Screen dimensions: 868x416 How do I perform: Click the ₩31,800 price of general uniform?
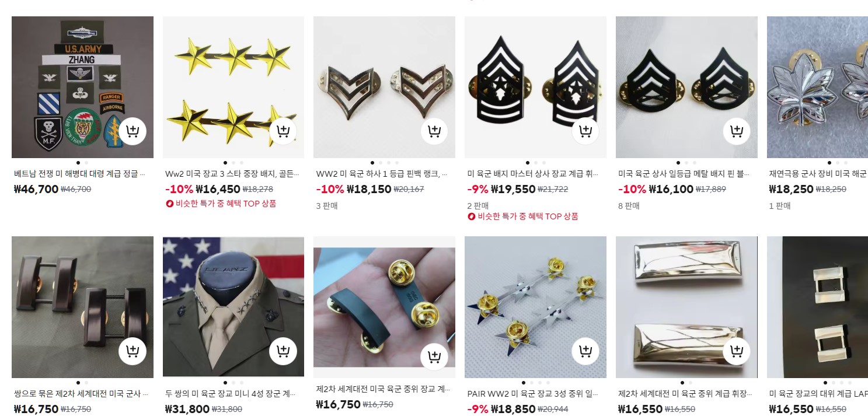pyautogui.click(x=187, y=409)
